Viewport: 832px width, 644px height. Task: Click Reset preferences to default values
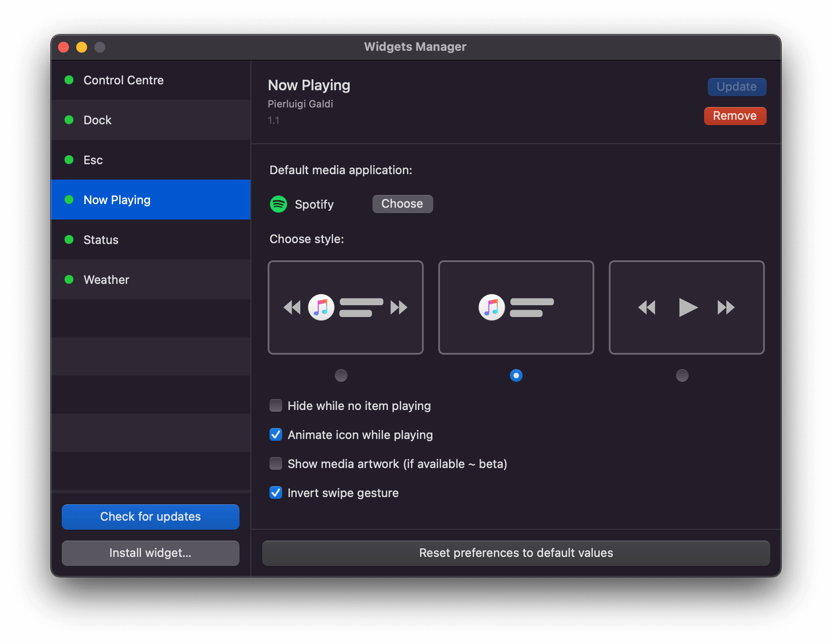pos(516,553)
